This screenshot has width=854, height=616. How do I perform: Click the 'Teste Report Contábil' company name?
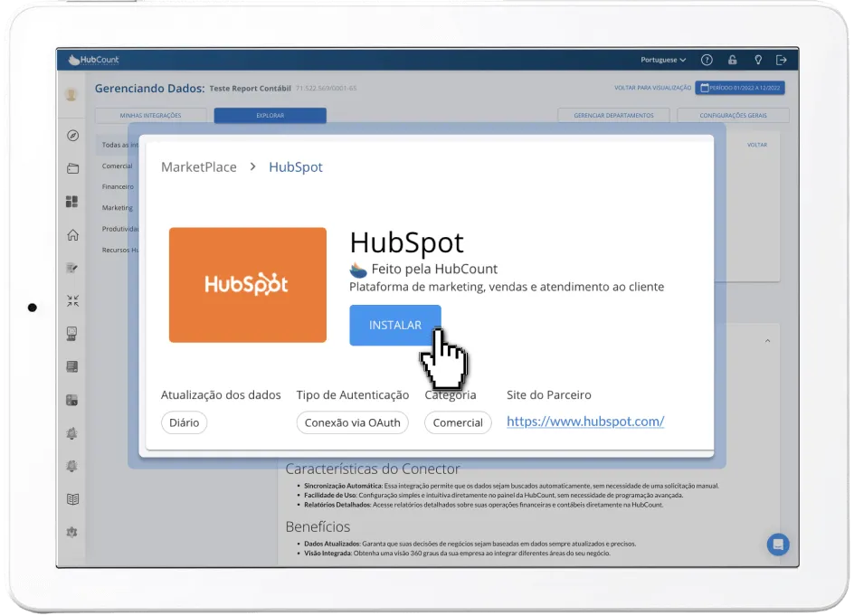pyautogui.click(x=250, y=89)
